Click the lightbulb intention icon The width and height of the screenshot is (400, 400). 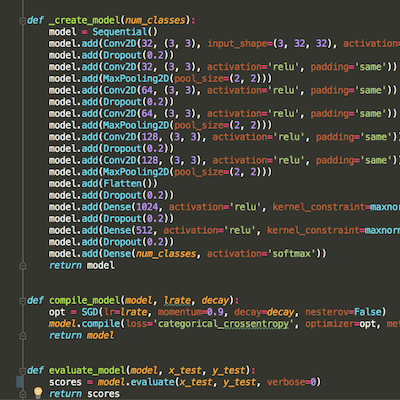38,393
